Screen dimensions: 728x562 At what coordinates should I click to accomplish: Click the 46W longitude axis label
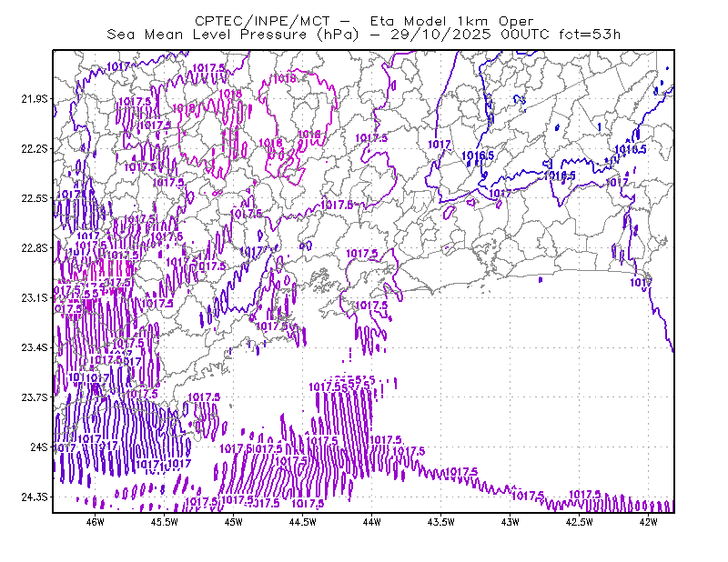point(96,522)
